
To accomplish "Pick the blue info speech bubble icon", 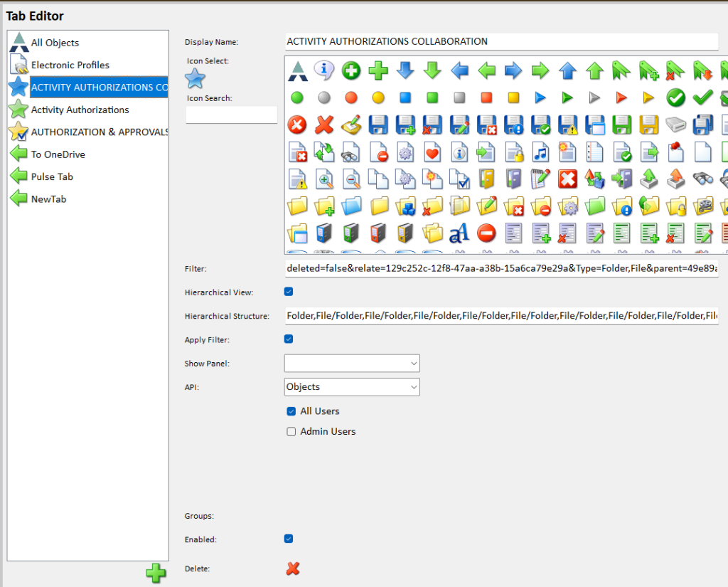I will (x=324, y=70).
